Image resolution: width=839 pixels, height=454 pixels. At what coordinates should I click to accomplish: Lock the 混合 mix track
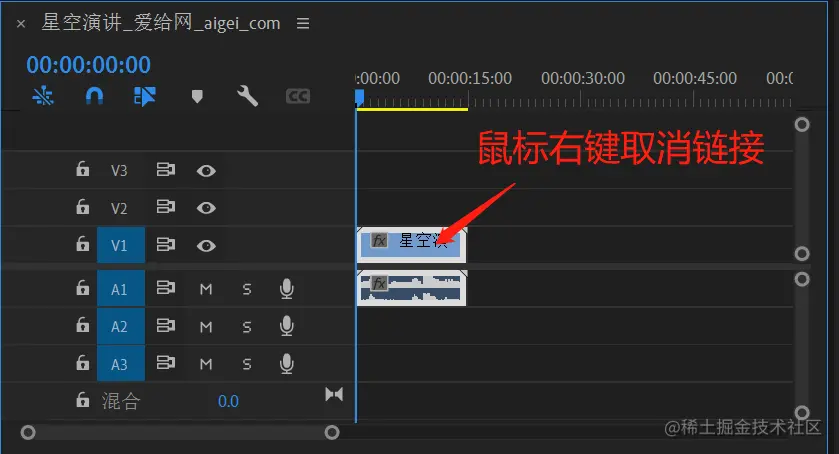[x=82, y=399]
